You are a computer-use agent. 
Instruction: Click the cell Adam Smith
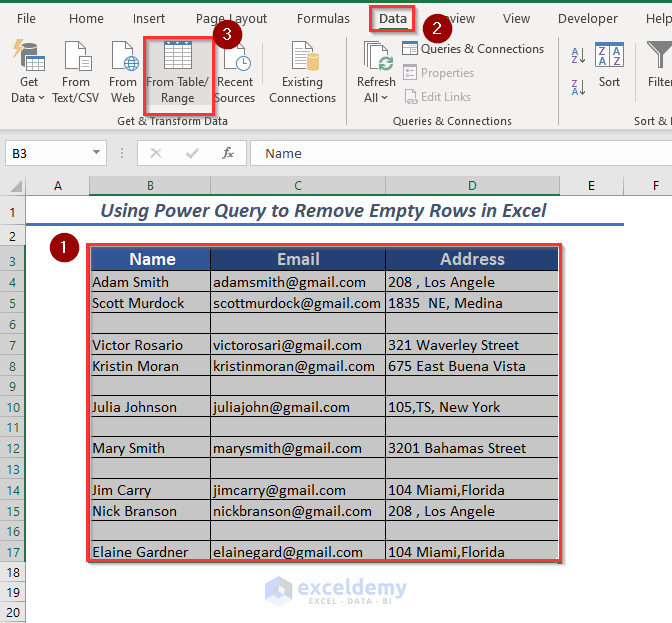click(x=150, y=282)
